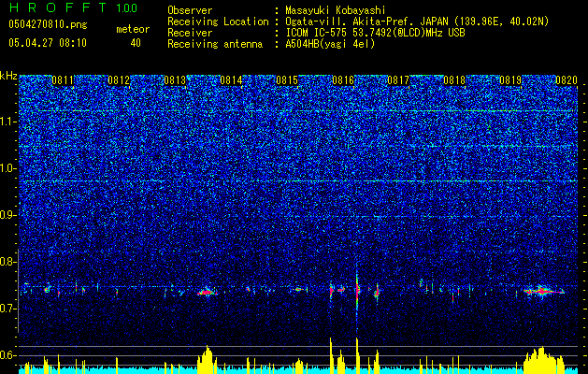Click the meteor count value 40
Image resolution: width=588 pixels, height=374 pixels.
coord(136,43)
